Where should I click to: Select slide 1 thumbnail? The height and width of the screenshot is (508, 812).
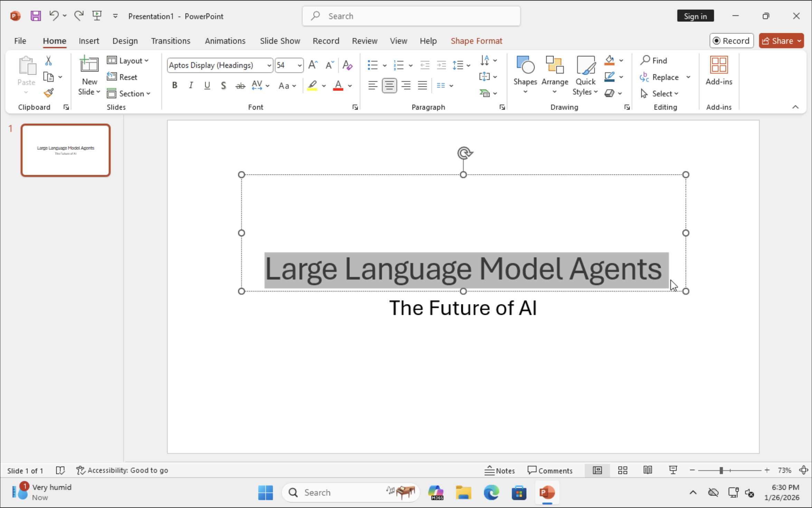click(x=66, y=150)
